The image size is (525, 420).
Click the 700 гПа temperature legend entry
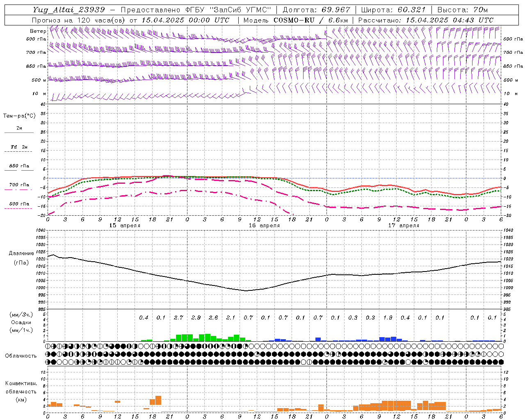[19, 185]
